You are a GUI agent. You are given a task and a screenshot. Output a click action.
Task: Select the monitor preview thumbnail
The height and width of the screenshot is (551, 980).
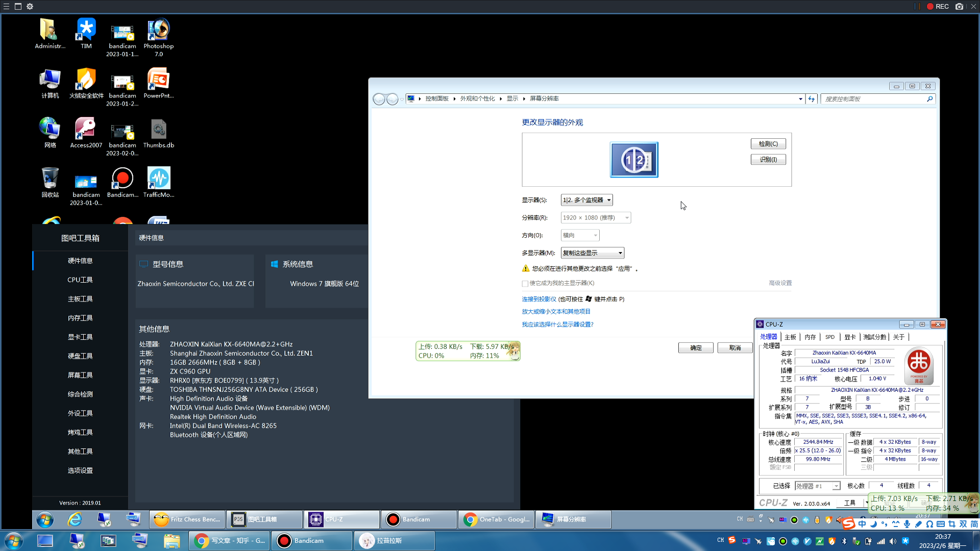[x=634, y=160]
